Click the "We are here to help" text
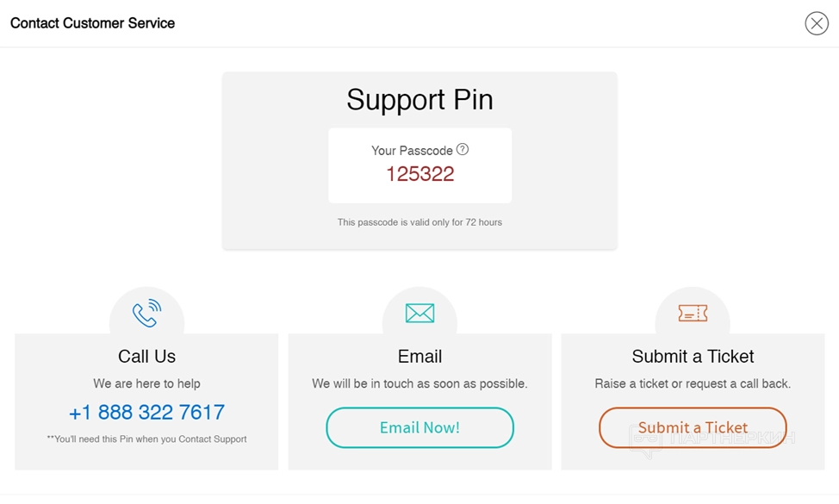 pos(146,383)
